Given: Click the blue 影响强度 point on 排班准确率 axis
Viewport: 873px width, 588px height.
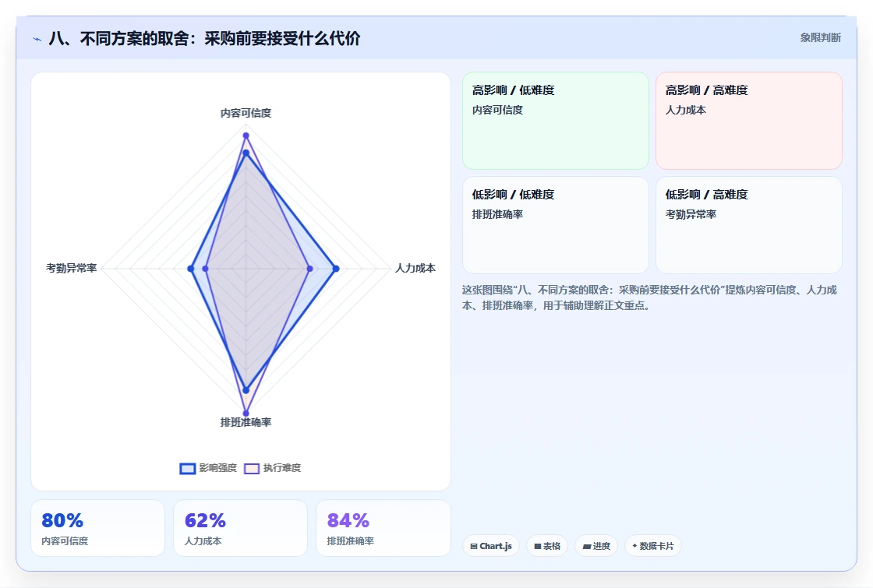Looking at the screenshot, I should [246, 390].
